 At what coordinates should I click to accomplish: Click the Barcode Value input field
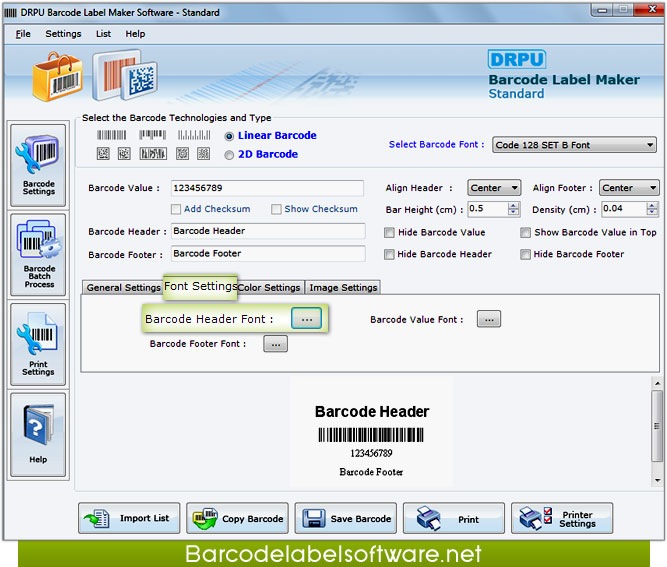267,188
